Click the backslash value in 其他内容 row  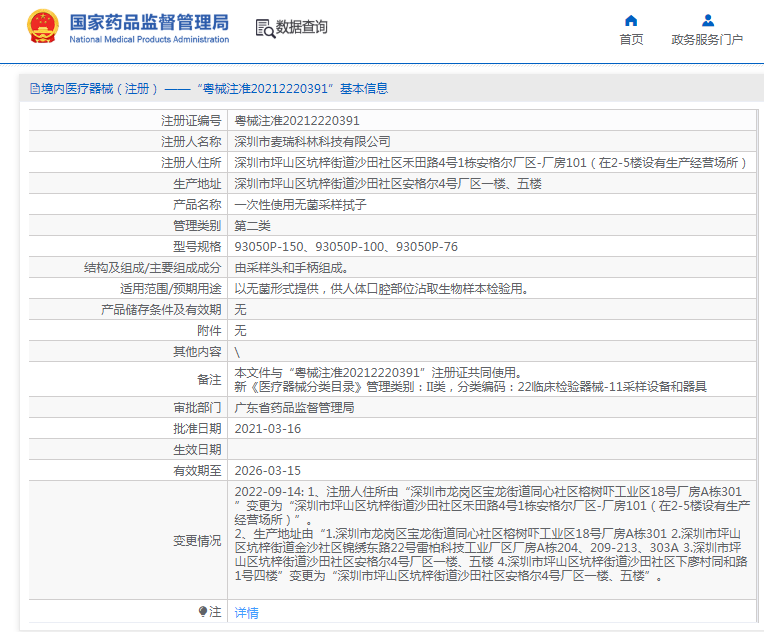[237, 352]
